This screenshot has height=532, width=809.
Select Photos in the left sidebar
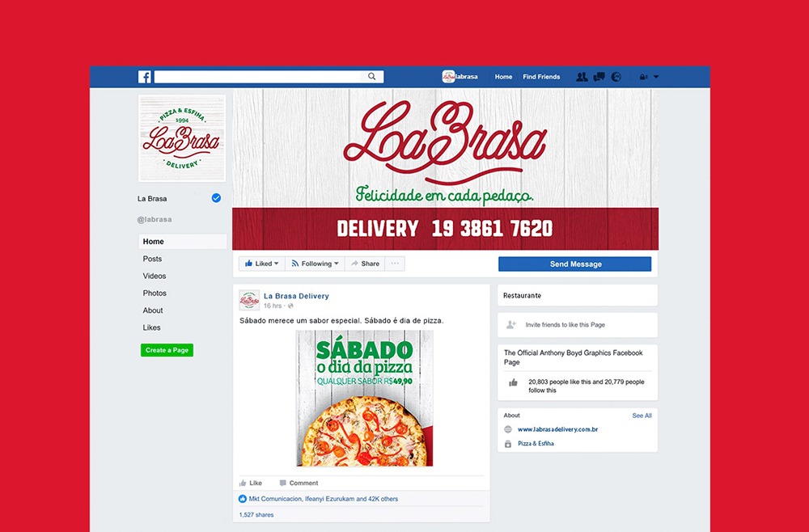[x=155, y=293]
